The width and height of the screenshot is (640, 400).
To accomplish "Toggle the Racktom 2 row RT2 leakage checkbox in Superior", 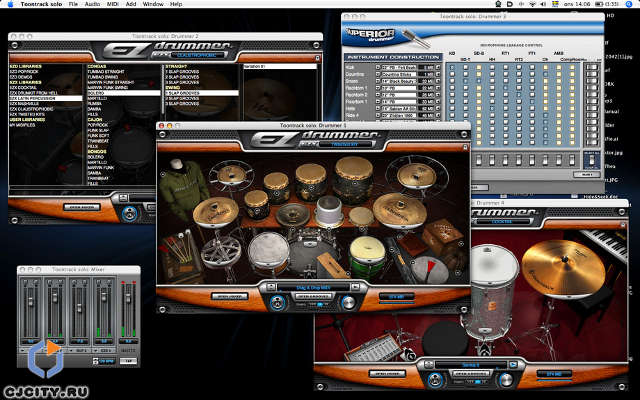I will pos(519,95).
